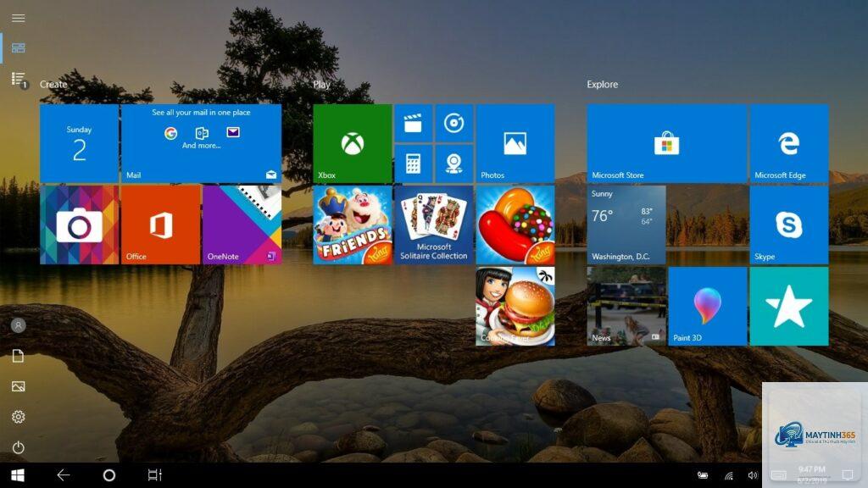The height and width of the screenshot is (488, 868).
Task: Open the hamburger menu at top left
Action: (19, 19)
